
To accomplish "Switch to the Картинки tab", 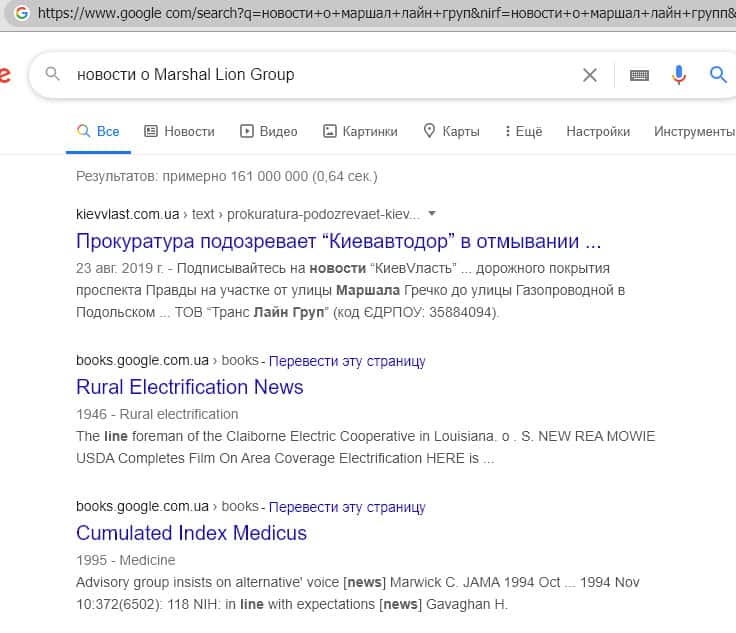I will 360,131.
